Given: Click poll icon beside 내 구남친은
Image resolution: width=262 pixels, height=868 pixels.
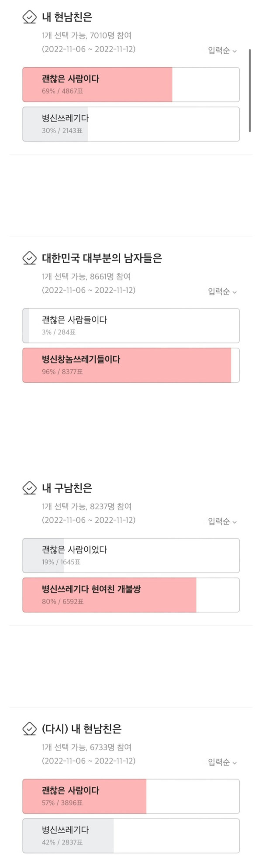Looking at the screenshot, I should pos(29,488).
